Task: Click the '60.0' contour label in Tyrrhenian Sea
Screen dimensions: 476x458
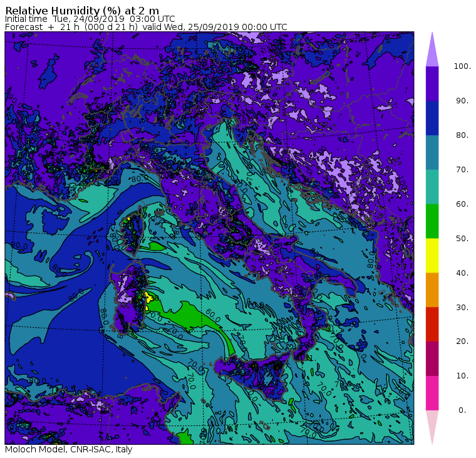Action: [213, 316]
